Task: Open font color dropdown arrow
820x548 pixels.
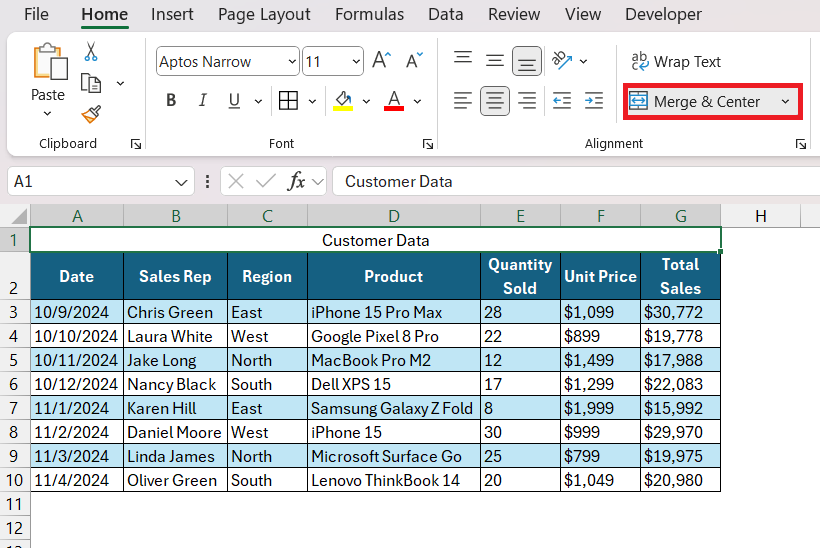Action: [x=417, y=101]
